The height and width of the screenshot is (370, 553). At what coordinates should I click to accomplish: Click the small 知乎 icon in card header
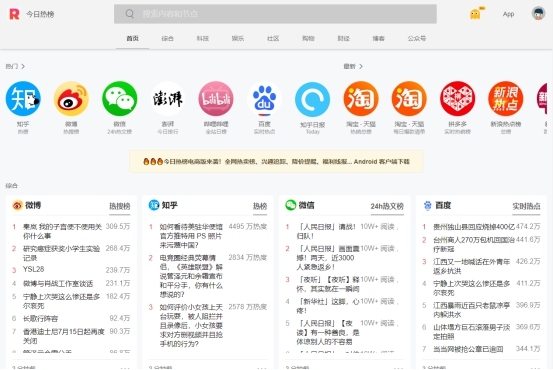tap(154, 205)
